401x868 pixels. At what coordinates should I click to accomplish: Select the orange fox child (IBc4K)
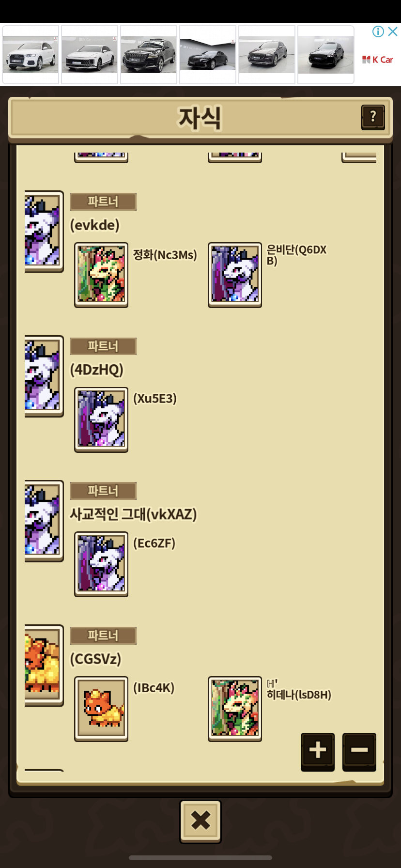[101, 709]
